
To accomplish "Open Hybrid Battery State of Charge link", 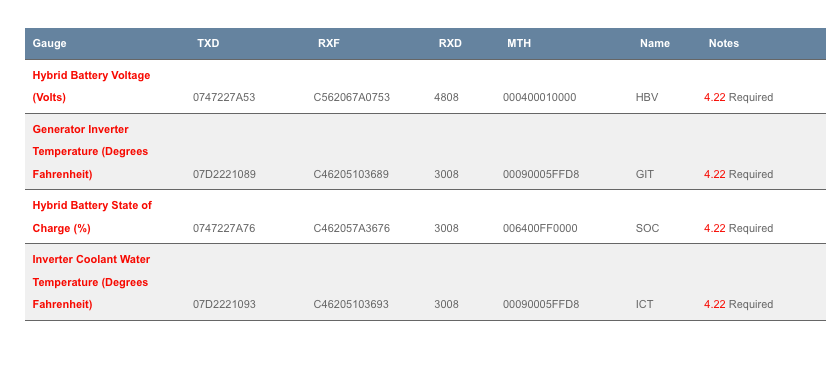I will click(x=92, y=216).
